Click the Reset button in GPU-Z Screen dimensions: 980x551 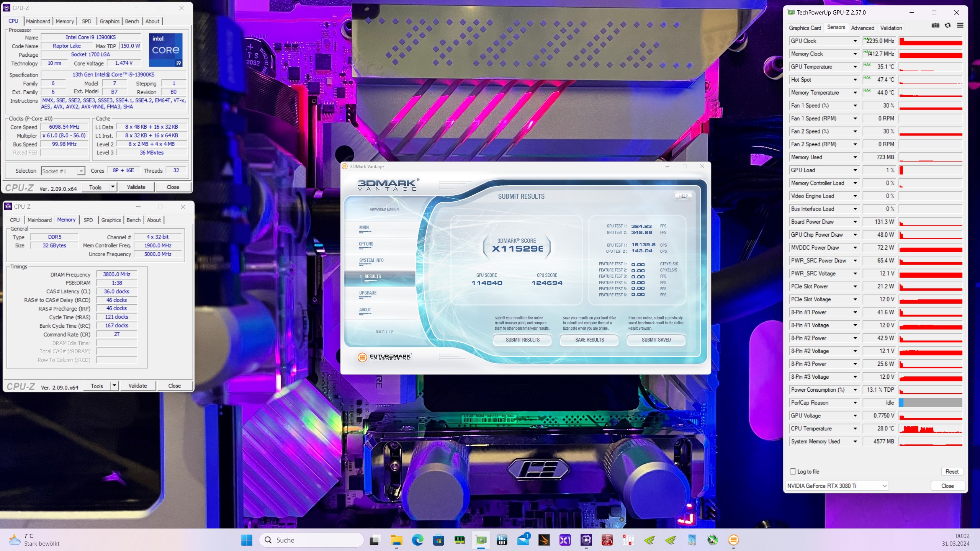[952, 472]
